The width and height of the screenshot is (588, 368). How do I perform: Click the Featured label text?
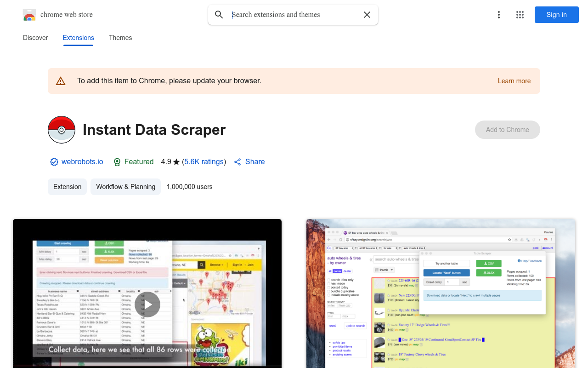139,162
